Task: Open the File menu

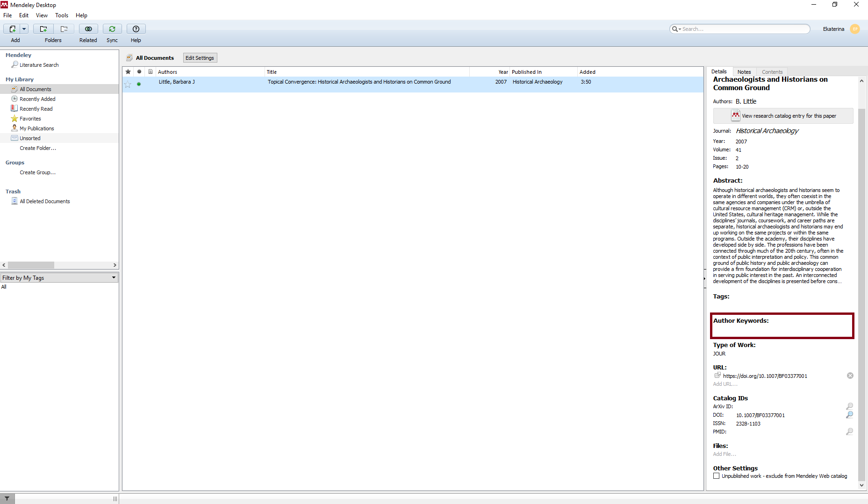Action: [x=7, y=15]
